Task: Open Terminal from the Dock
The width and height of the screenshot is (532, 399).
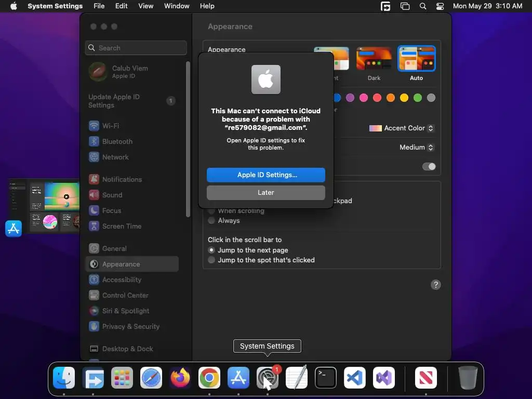Action: pyautogui.click(x=326, y=378)
